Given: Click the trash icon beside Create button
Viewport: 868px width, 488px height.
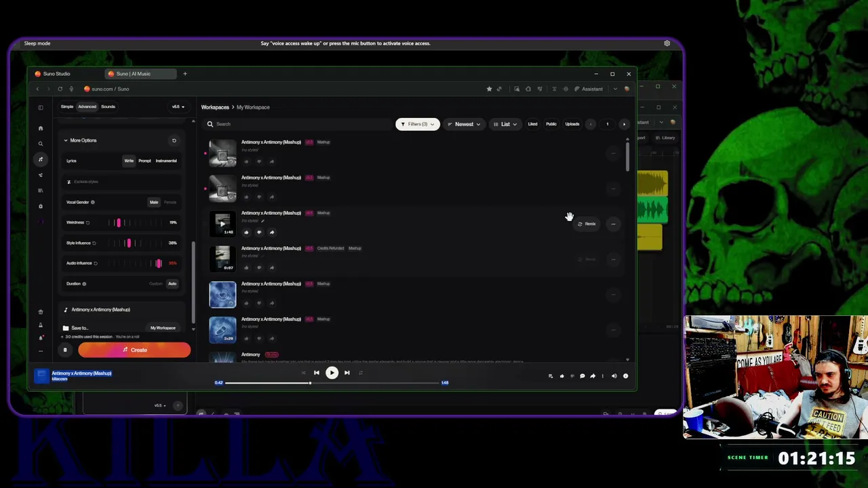Looking at the screenshot, I should pos(65,350).
